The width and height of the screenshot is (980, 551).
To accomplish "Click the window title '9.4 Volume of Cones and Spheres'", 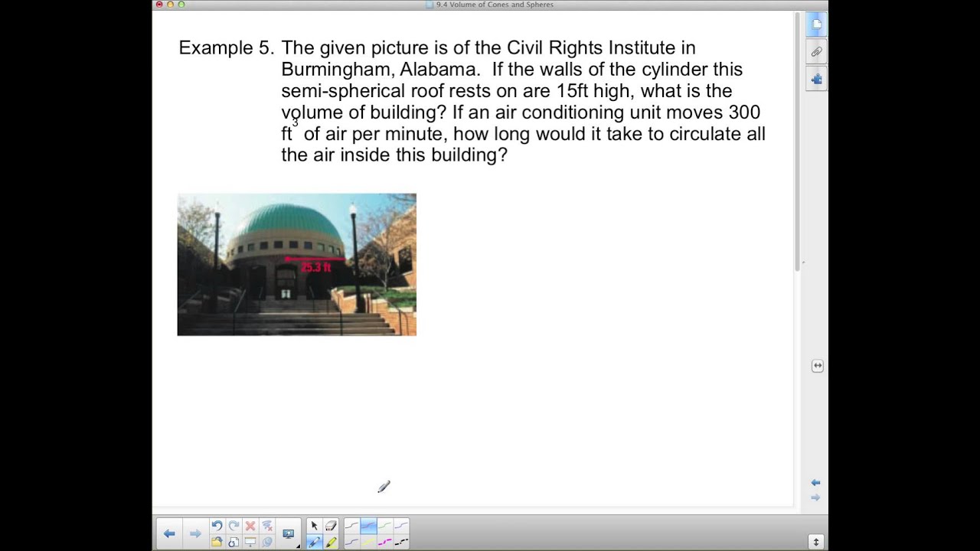I will pos(495,5).
